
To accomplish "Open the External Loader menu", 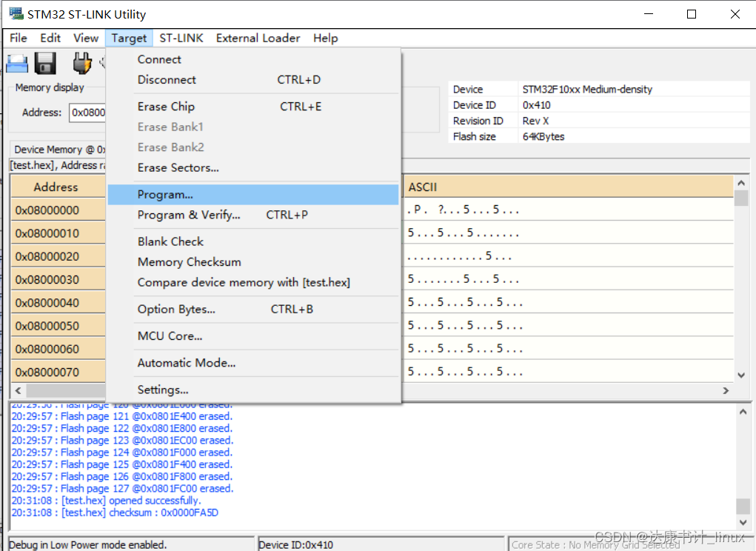I will click(x=258, y=38).
